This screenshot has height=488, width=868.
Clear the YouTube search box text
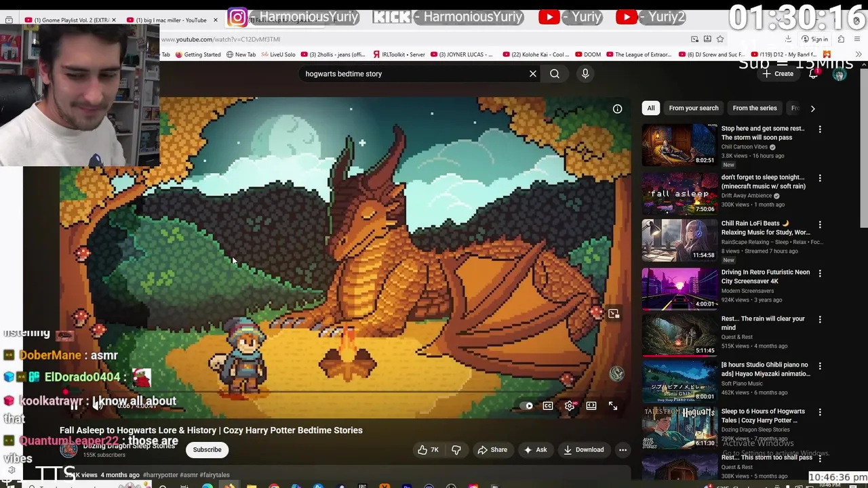click(x=533, y=74)
